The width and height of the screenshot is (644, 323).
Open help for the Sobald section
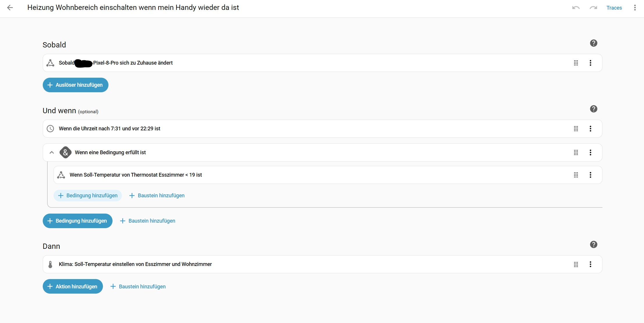[593, 43]
